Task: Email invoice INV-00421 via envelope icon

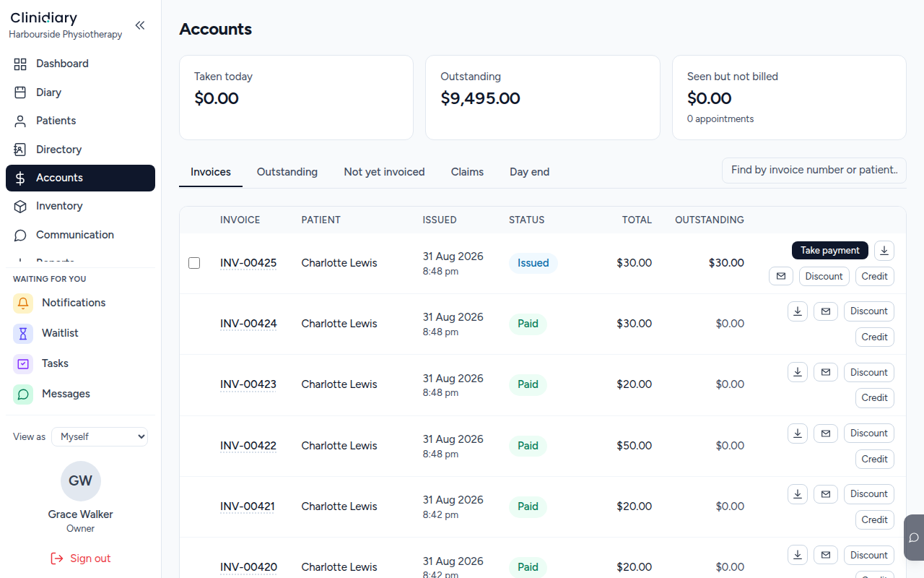Action: 826,494
